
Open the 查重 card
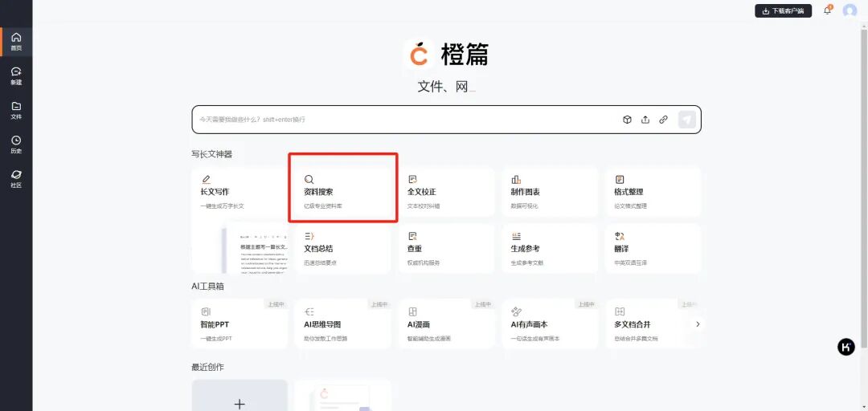click(x=446, y=248)
